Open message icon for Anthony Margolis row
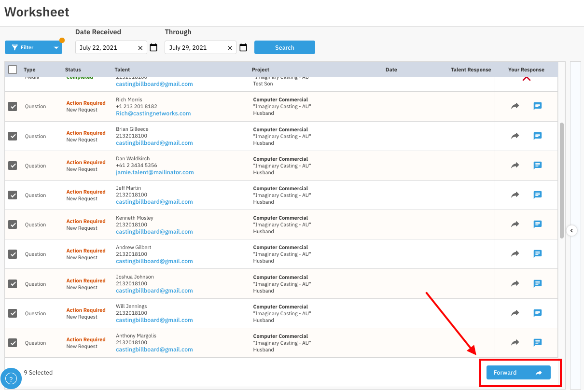584x392 pixels. pyautogui.click(x=537, y=343)
